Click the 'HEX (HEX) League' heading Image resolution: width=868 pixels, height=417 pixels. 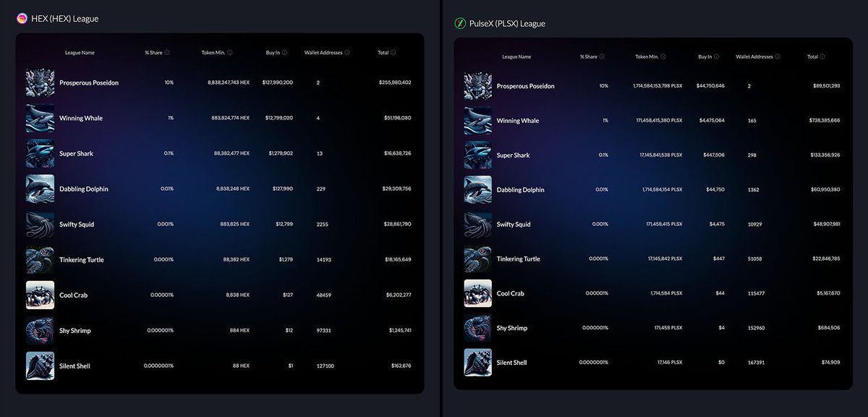coord(65,19)
